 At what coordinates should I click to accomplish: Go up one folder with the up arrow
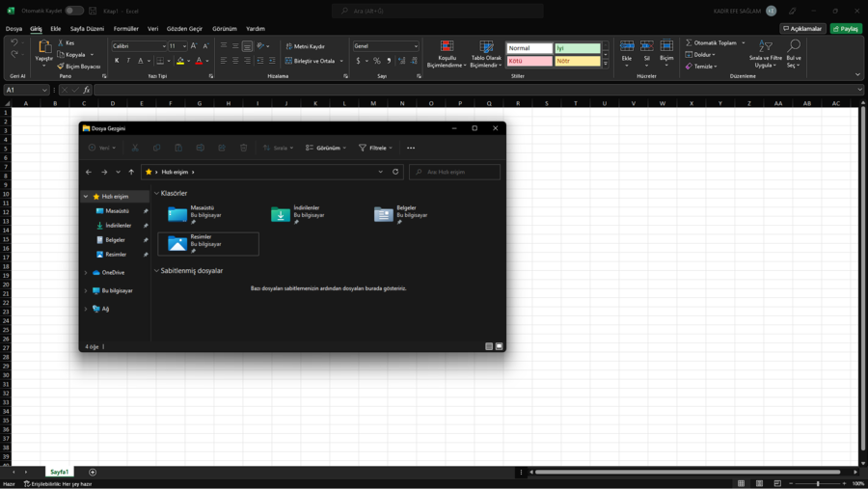coord(131,172)
